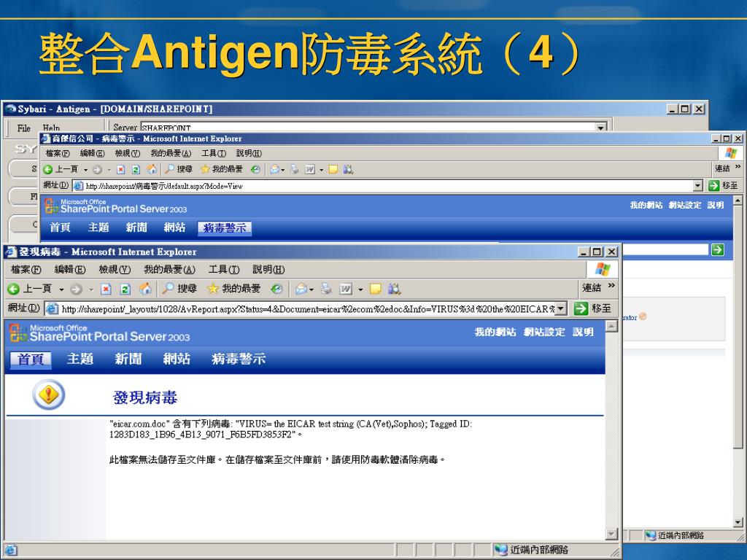Go Home in middle virus-alert IE window
Image resolution: width=747 pixels, height=560 pixels.
pos(152,169)
